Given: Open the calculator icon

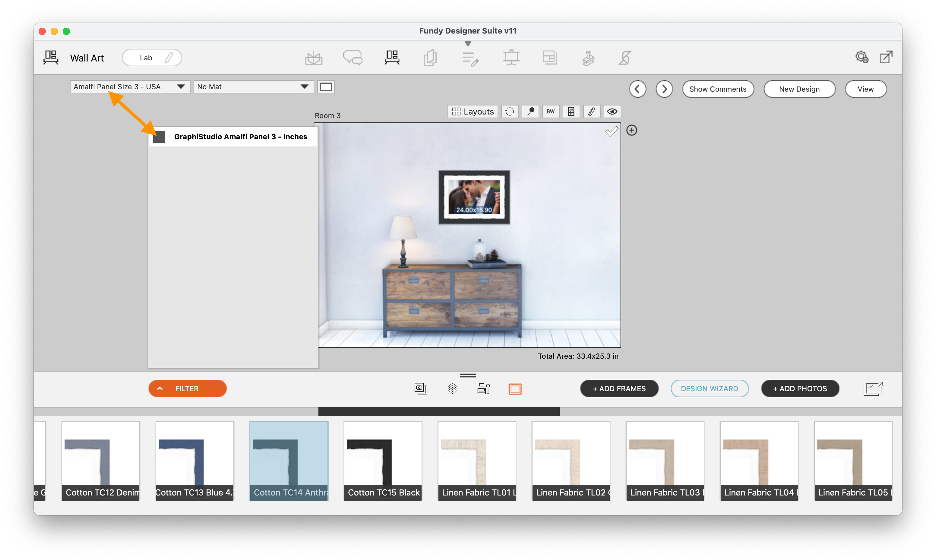Looking at the screenshot, I should [571, 111].
